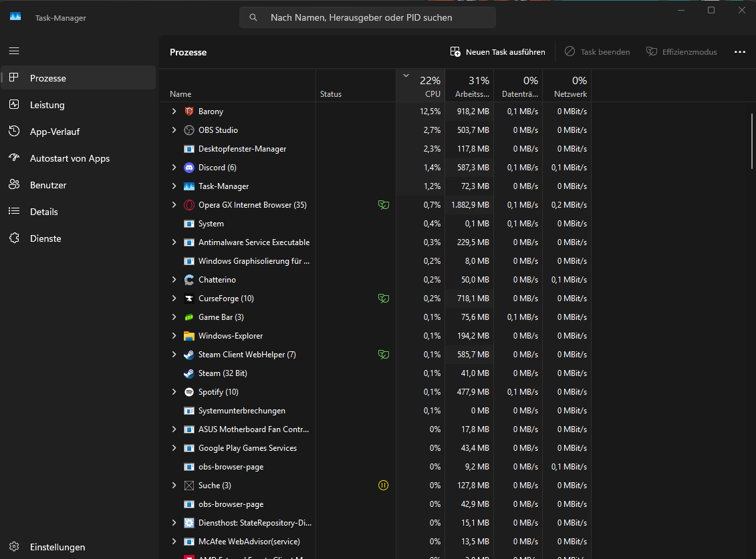
Task: Click the search magnifier icon
Action: pos(253,17)
